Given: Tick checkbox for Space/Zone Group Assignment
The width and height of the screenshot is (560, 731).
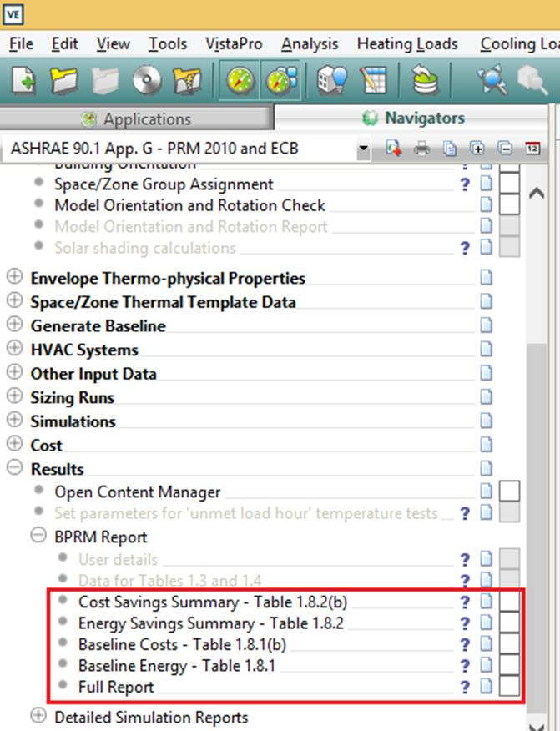Looking at the screenshot, I should 509,183.
